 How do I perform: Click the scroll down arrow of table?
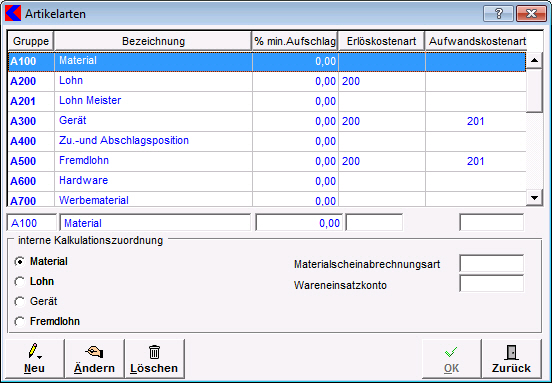(534, 198)
